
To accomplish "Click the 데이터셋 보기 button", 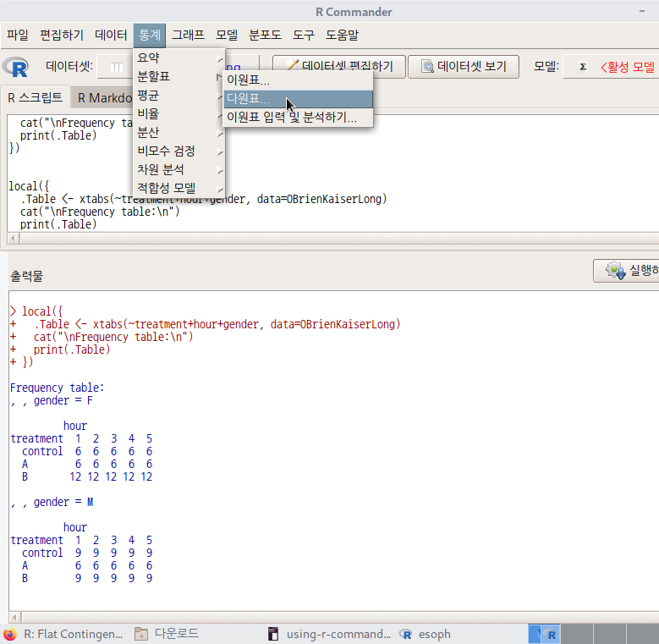I will pos(464,66).
